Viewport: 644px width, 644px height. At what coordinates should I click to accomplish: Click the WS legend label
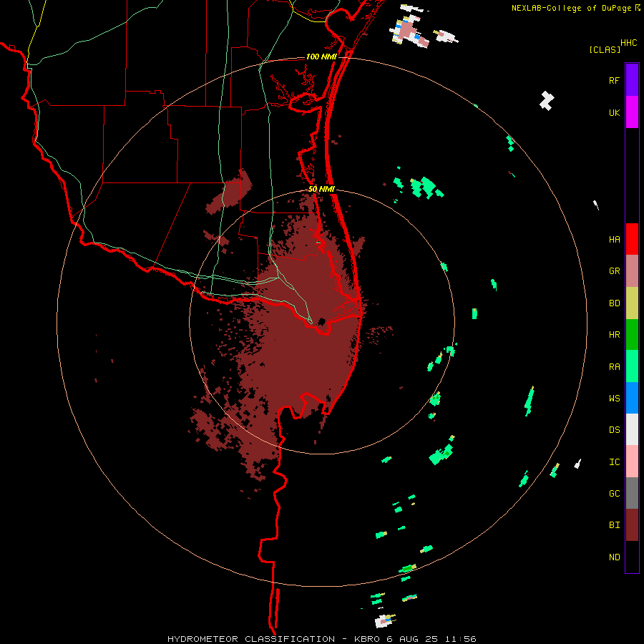pos(614,398)
